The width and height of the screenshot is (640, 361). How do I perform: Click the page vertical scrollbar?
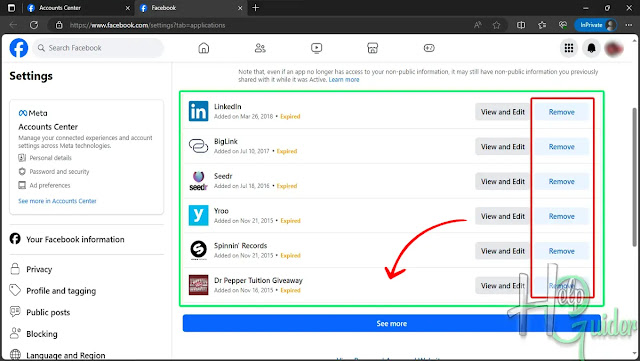[635, 177]
